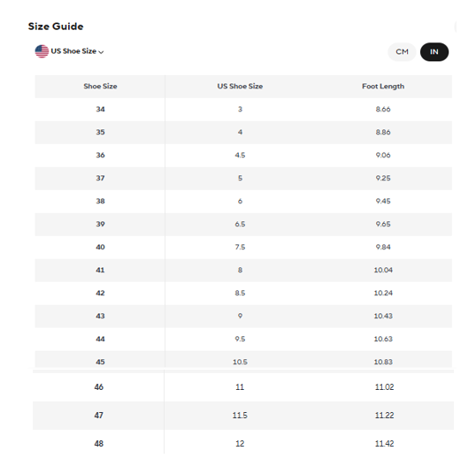Screen dimensions: 476x466
Task: Select shoe size 37 in the table
Action: [100, 178]
